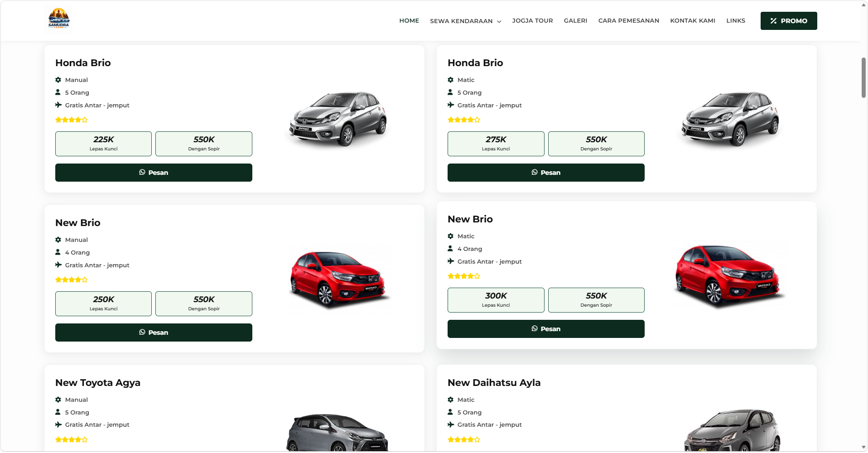Click star rating on New Brio Manual
Screen dimensions: 868x453
pyautogui.click(x=72, y=280)
